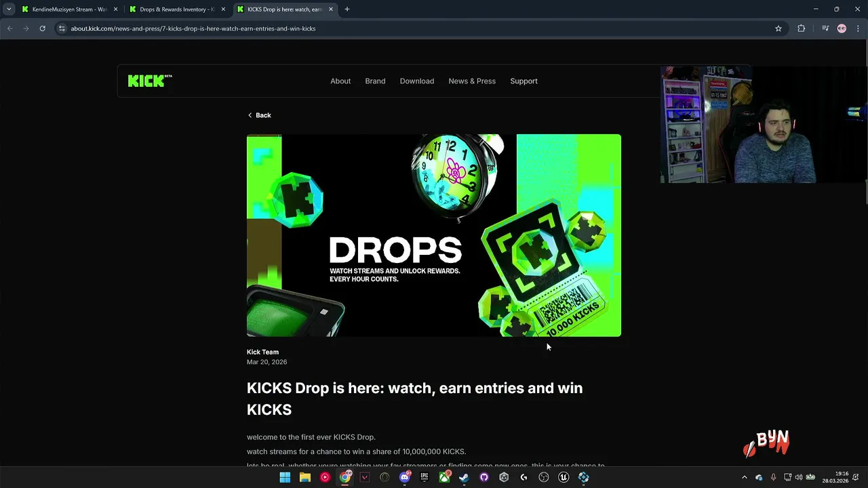Open Epic Games Launcher from taskbar
The width and height of the screenshot is (868, 488).
pos(425,477)
